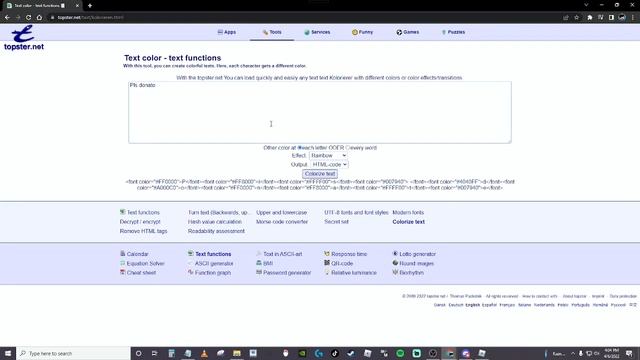The image size is (640, 360).
Task: Open the Upper and lowercase link
Action: (281, 212)
